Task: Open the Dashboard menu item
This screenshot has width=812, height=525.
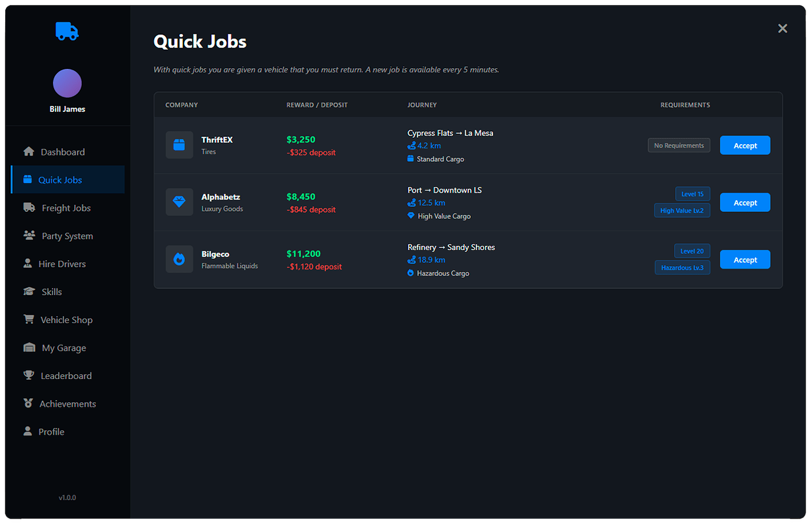Action: click(68, 152)
